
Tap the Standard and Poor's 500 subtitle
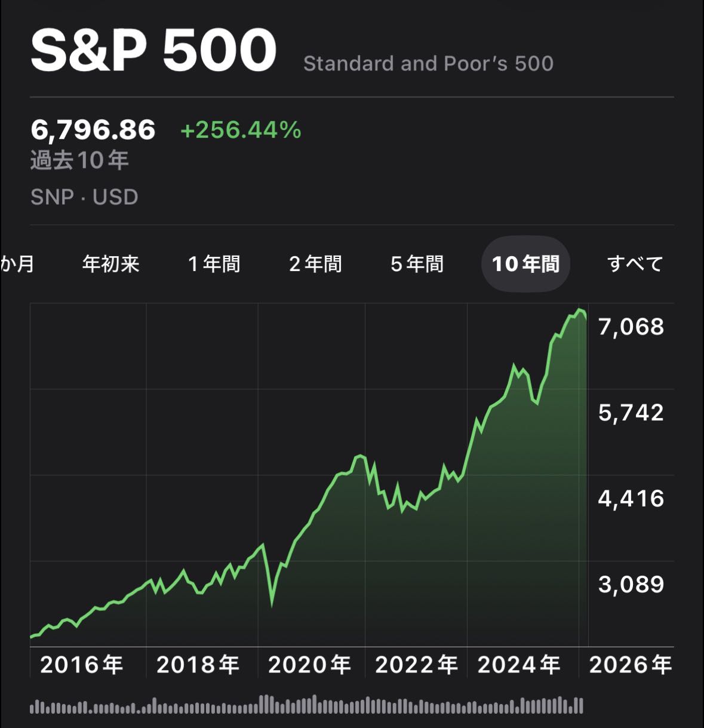point(428,63)
